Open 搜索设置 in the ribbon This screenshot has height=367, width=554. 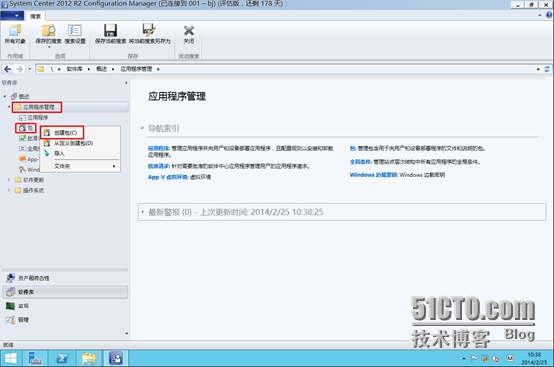75,35
